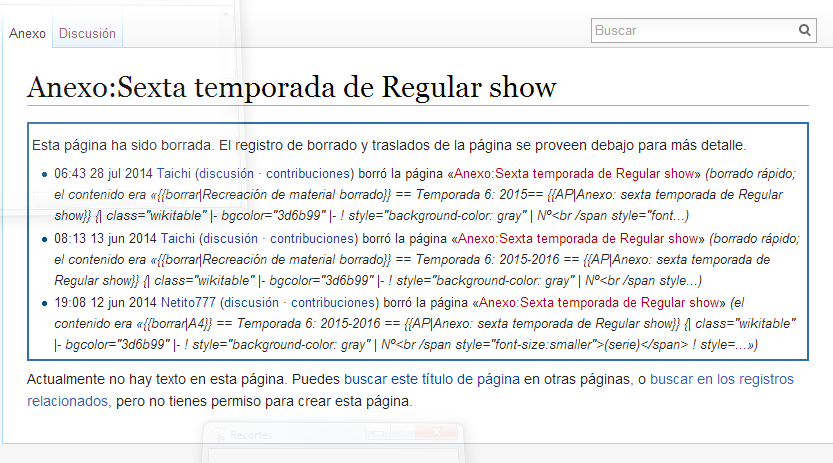Open Taichi user link in 28 jul entry
This screenshot has height=463, width=833.
click(x=174, y=174)
